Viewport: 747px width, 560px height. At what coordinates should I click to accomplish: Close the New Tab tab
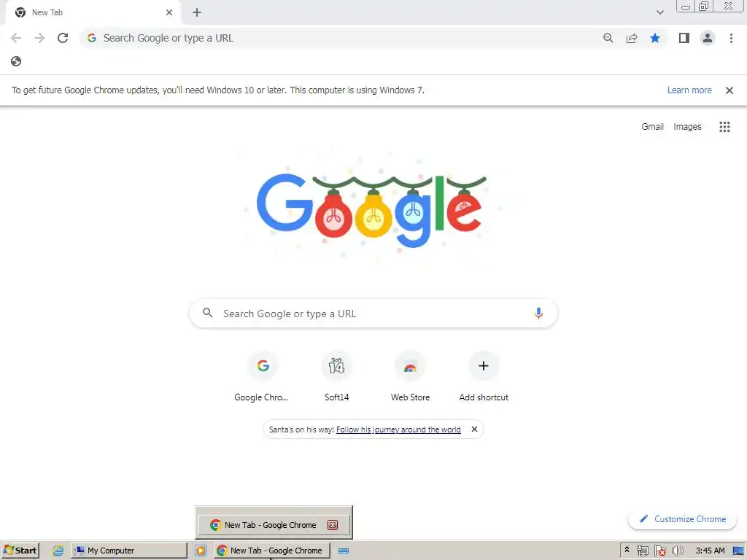tap(169, 12)
